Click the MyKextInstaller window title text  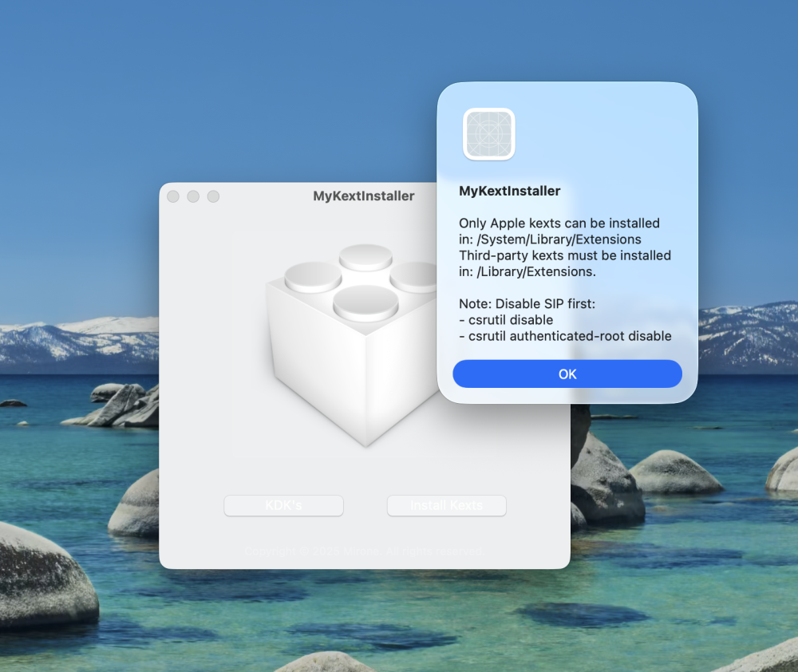tap(363, 196)
